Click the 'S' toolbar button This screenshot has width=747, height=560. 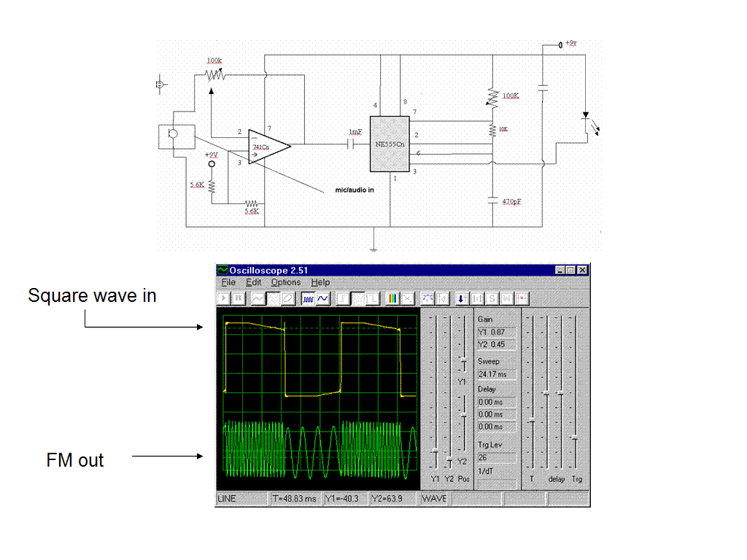coord(492,298)
